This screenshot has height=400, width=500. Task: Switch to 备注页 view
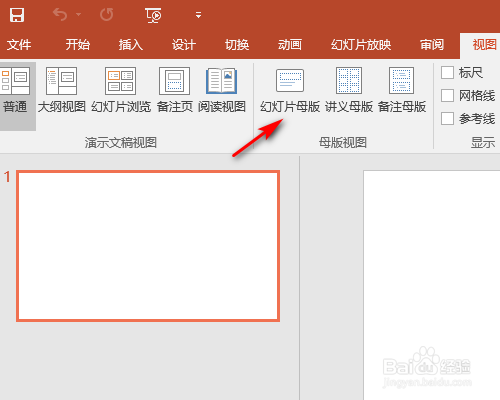[175, 90]
